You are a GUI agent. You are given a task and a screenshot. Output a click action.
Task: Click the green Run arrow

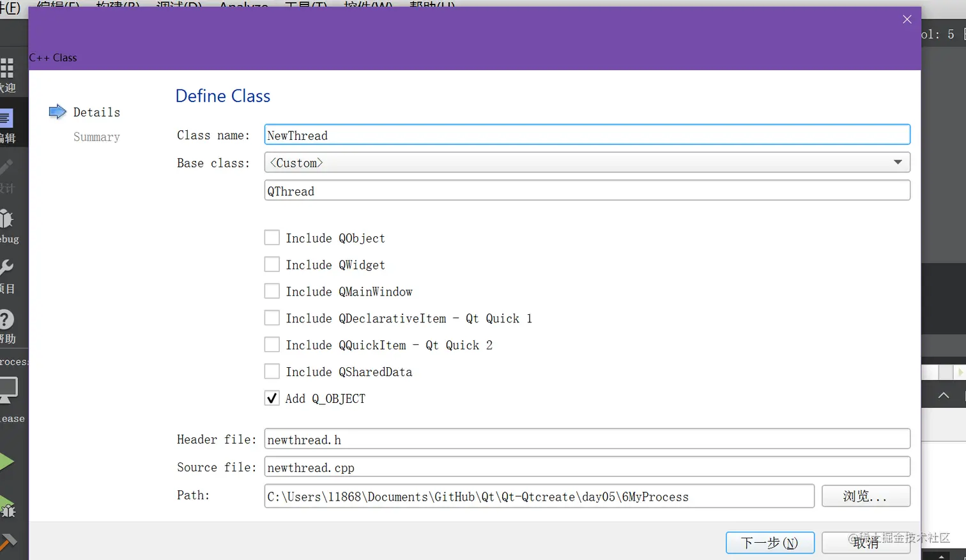(6, 461)
